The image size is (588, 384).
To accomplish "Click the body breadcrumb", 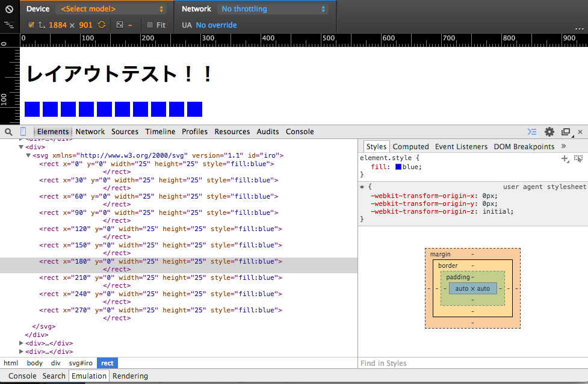I will pyautogui.click(x=34, y=363).
